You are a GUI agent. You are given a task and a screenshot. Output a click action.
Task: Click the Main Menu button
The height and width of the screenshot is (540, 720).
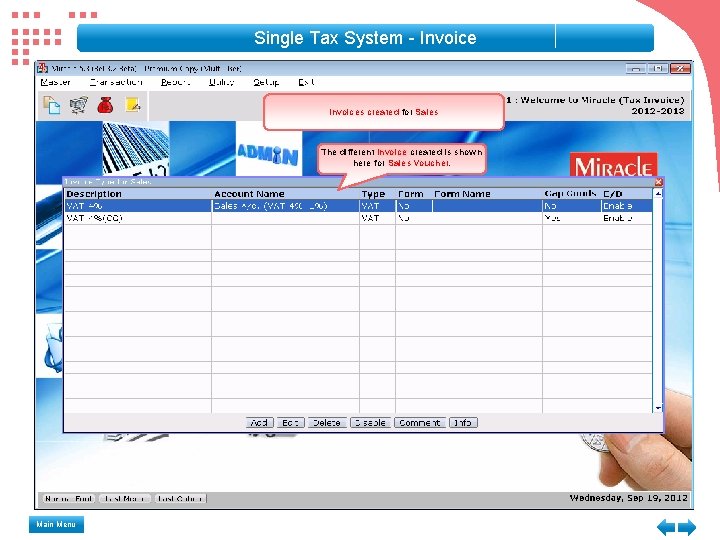56,524
